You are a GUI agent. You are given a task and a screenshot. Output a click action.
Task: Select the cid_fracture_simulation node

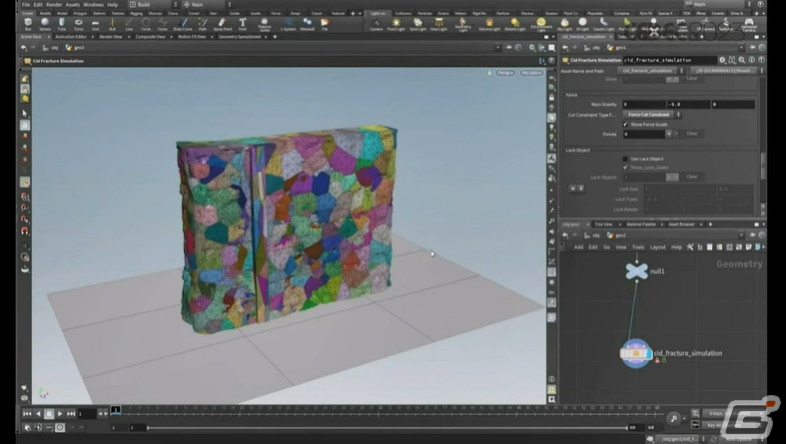(636, 353)
